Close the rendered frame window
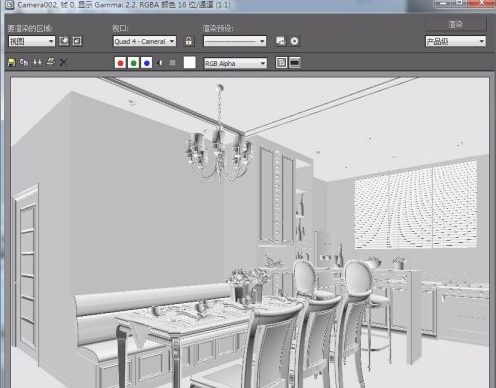 (x=482, y=3)
